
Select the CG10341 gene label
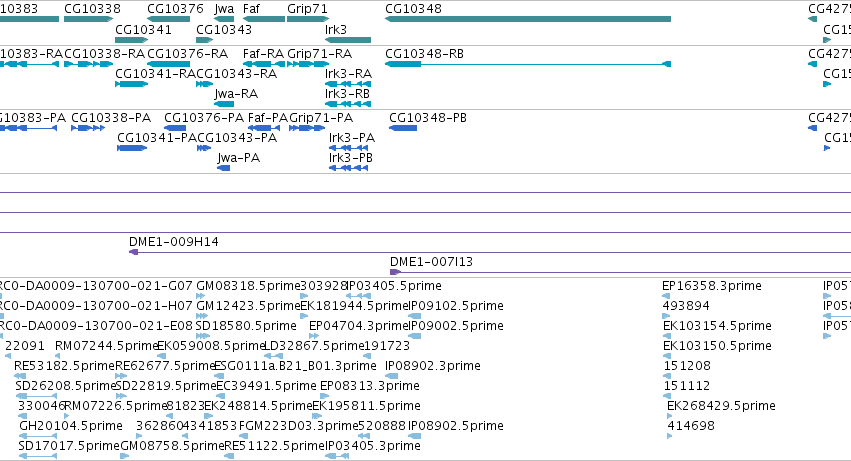[143, 29]
